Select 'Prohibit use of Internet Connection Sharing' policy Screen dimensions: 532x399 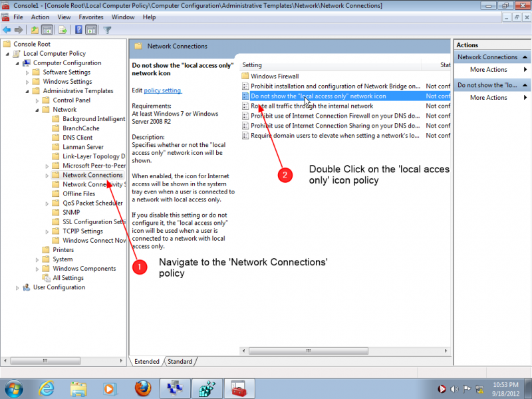345,126
